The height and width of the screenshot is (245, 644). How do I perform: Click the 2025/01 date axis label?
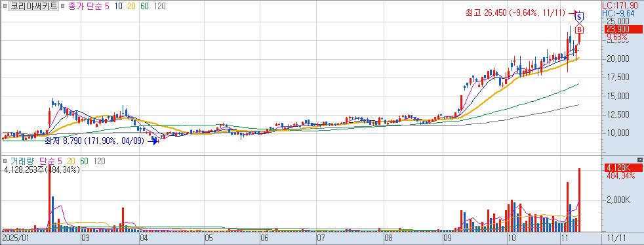coord(16,238)
